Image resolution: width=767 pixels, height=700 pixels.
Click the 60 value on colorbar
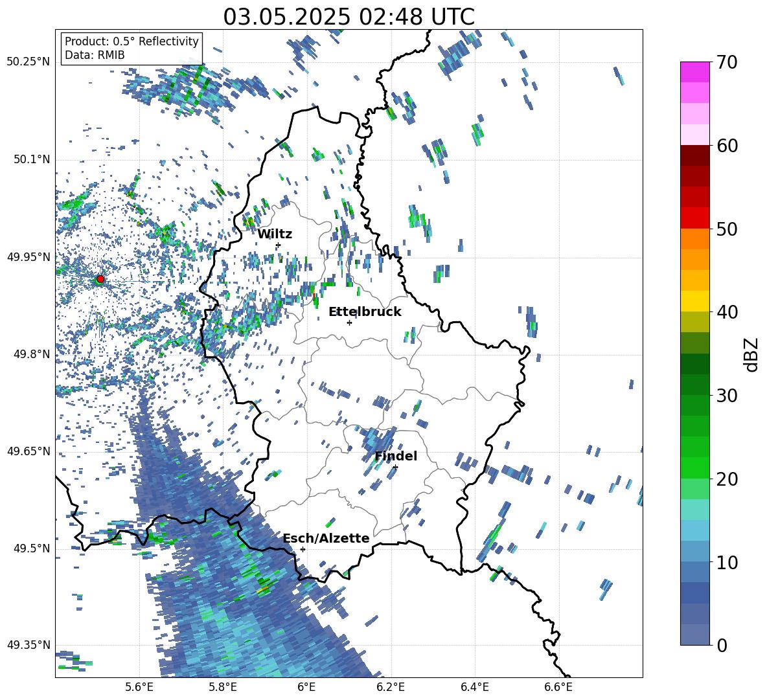point(727,146)
